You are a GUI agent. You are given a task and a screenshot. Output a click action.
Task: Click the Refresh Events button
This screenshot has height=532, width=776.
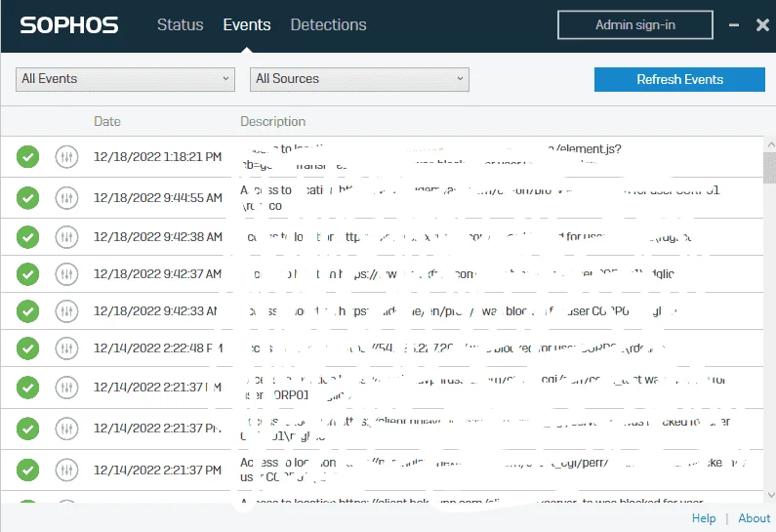(679, 79)
